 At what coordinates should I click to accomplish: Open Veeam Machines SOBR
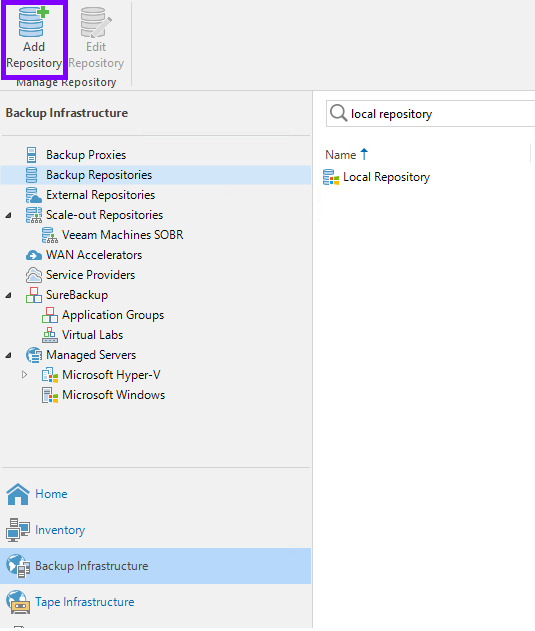[122, 235]
